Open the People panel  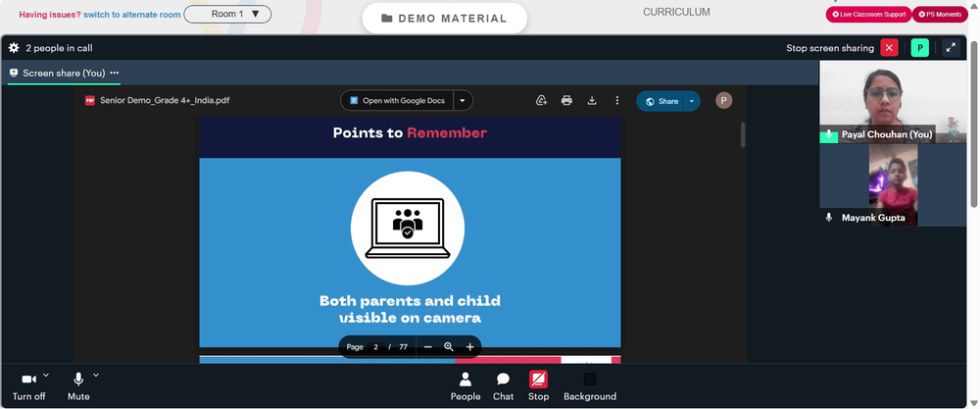point(465,386)
